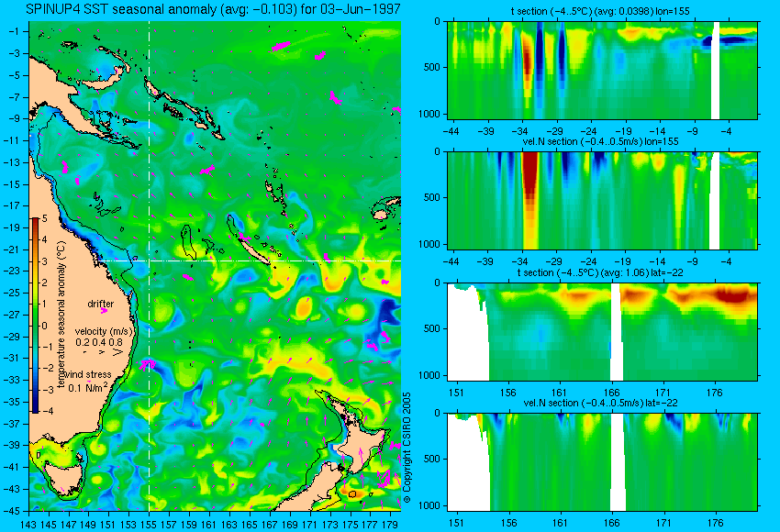The image size is (780, 532).
Task: Click the SPINUP4 SST seasonal anomaly title
Action: pos(214,9)
